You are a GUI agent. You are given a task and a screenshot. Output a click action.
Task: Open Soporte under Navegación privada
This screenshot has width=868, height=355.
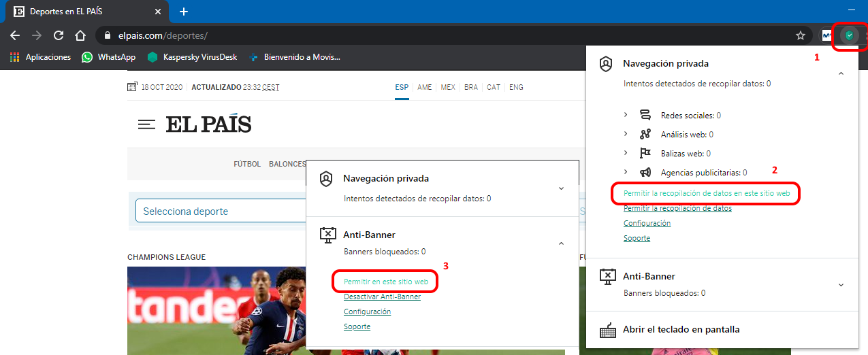[x=637, y=238]
